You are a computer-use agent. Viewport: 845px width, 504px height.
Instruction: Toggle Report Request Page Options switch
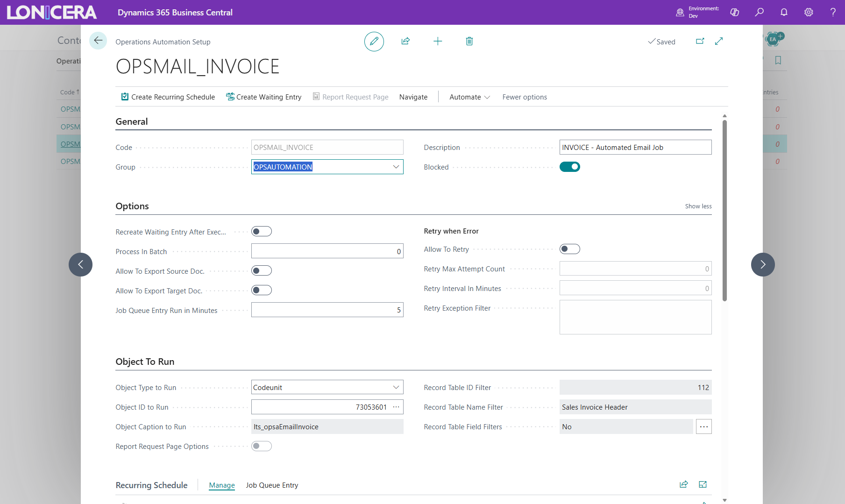tap(262, 446)
